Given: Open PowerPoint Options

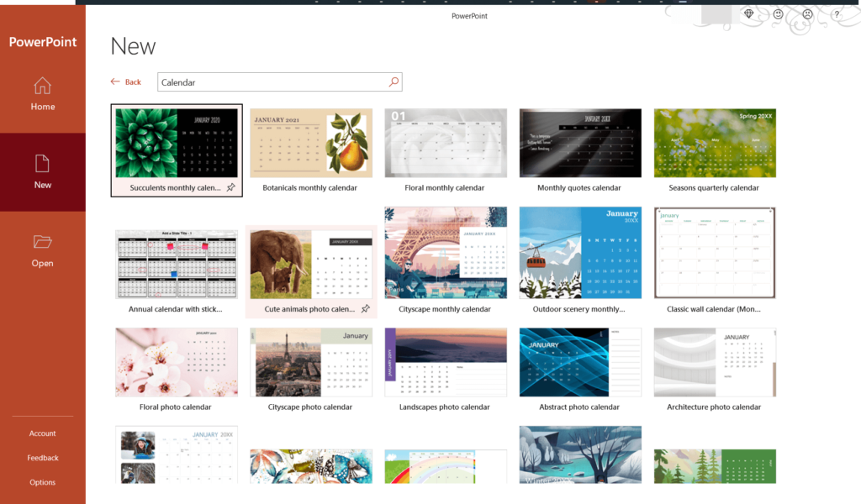Looking at the screenshot, I should point(42,483).
